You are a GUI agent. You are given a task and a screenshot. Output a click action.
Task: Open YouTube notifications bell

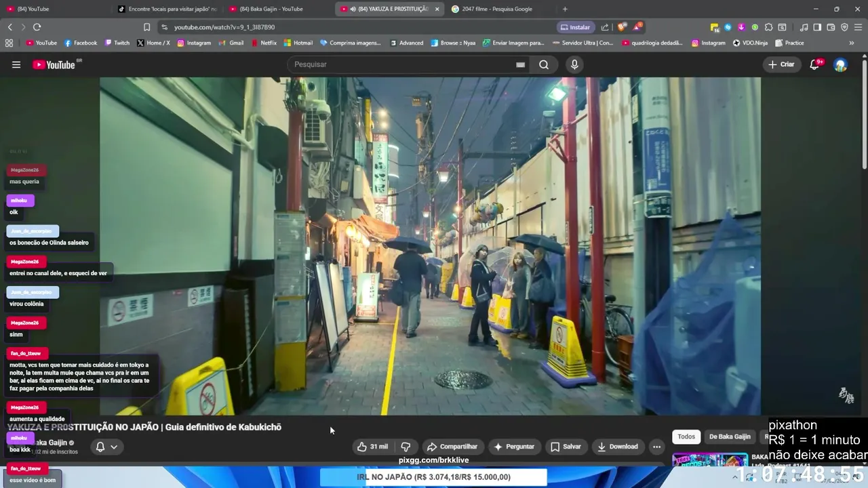point(815,64)
